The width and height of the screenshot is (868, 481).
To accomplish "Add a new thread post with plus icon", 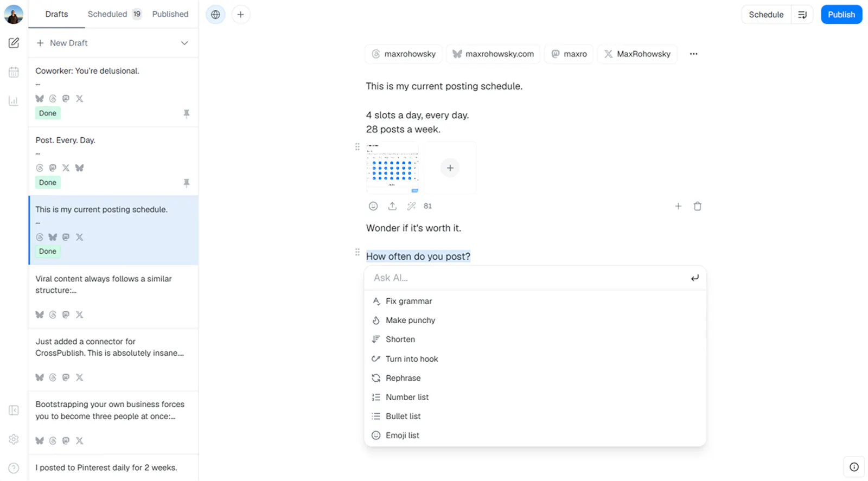I will coord(678,206).
